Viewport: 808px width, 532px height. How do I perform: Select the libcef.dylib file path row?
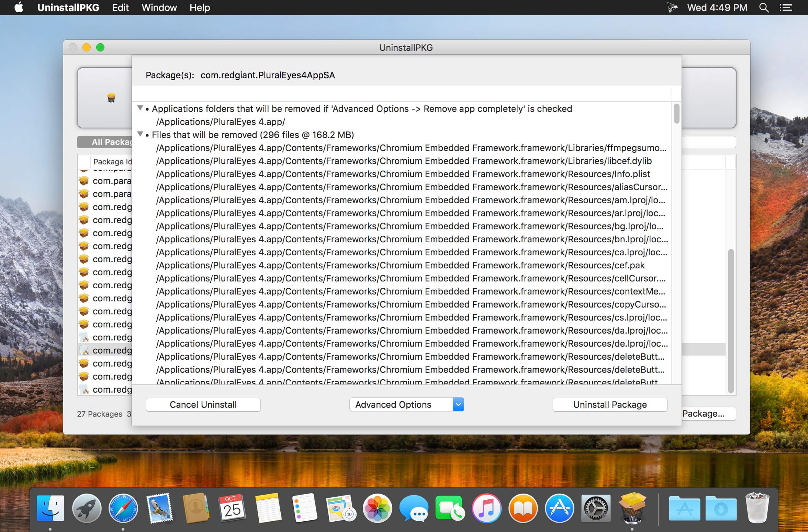[x=404, y=161]
